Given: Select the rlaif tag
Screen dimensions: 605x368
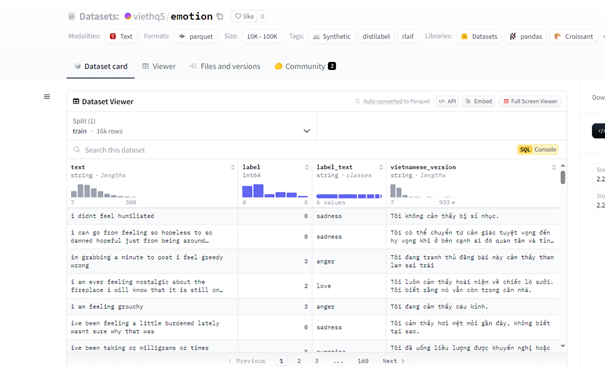Looking at the screenshot, I should point(407,36).
